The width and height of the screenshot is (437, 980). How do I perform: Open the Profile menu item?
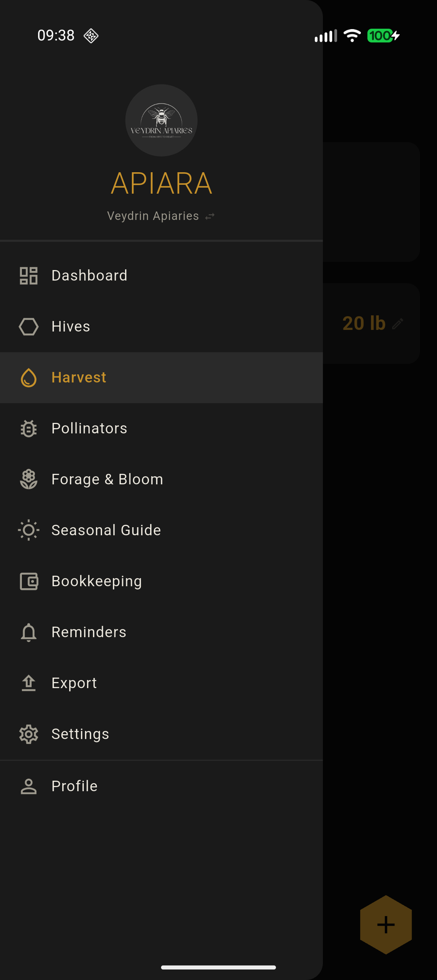point(74,786)
